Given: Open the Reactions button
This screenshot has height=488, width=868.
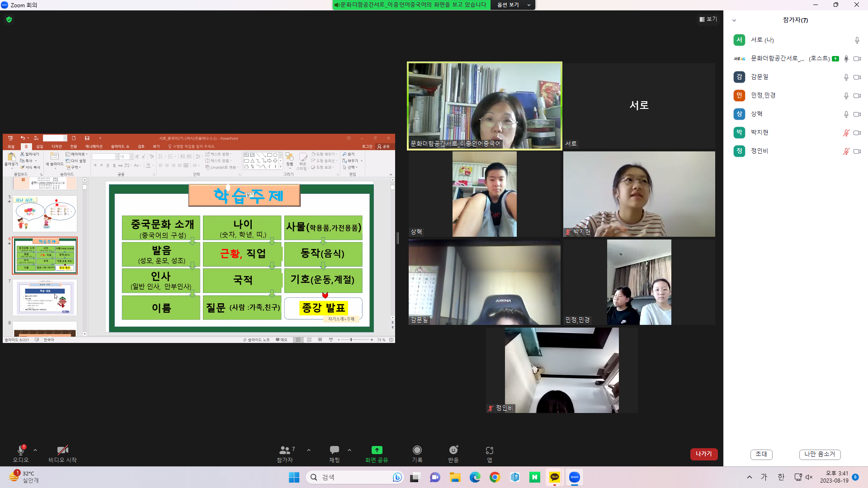Looking at the screenshot, I should point(453,454).
